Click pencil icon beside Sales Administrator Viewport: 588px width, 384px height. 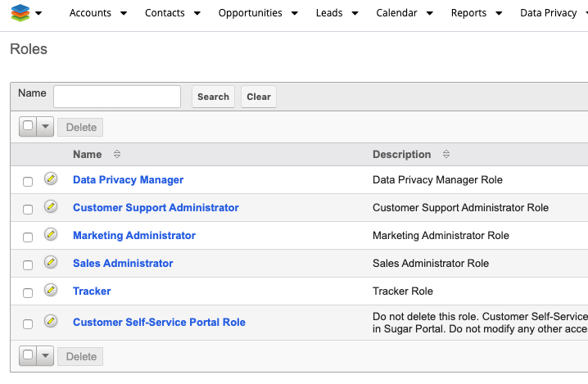click(x=51, y=262)
